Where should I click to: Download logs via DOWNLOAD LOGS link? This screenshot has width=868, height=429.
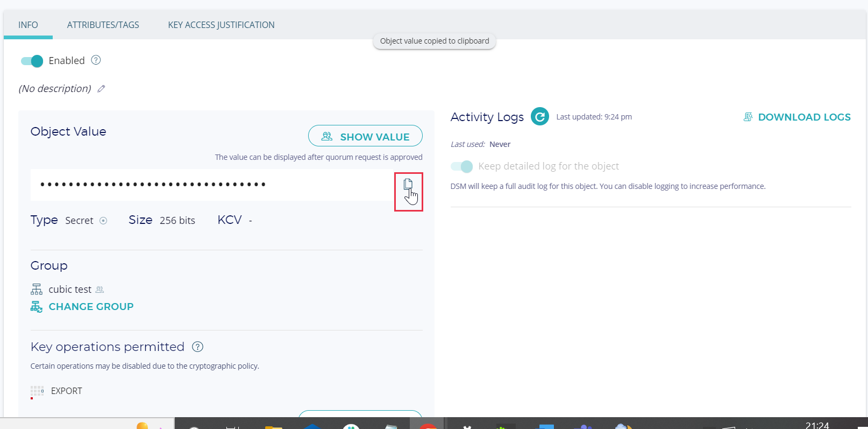pyautogui.click(x=803, y=117)
